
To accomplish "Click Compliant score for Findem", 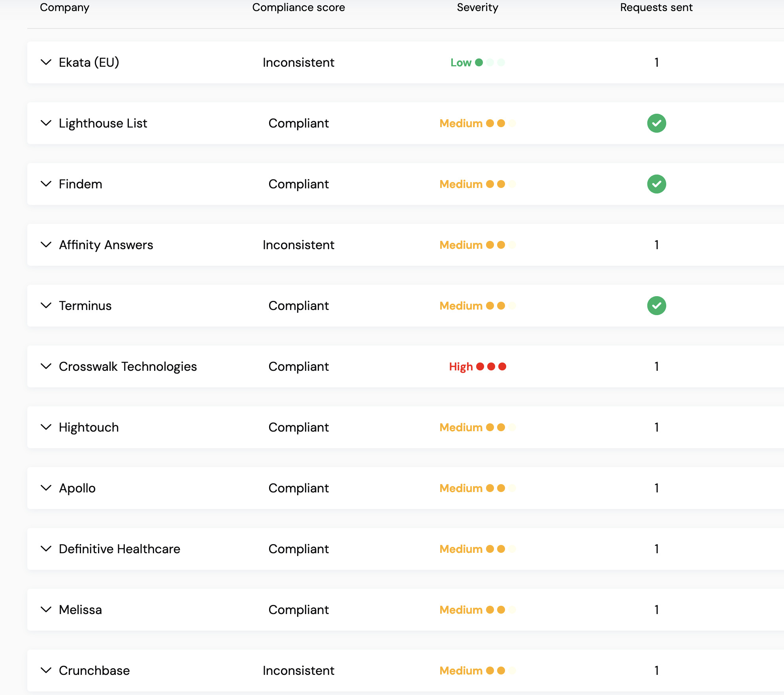I will pyautogui.click(x=298, y=184).
